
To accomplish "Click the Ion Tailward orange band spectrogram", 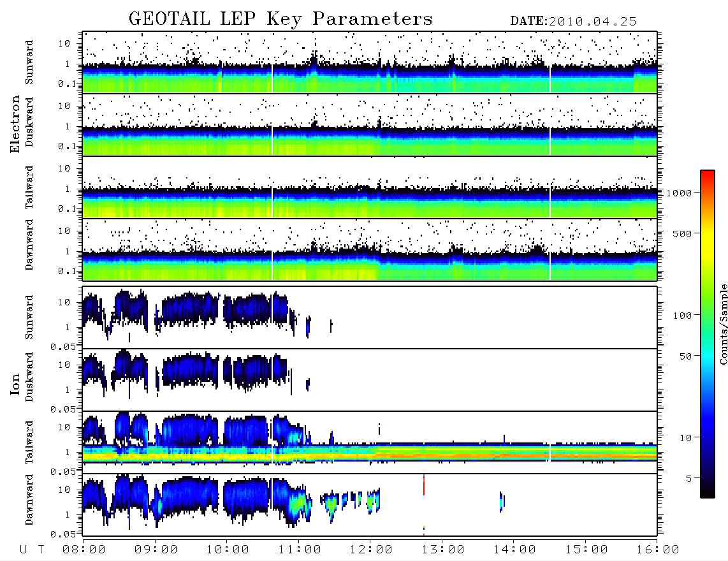I will pyautogui.click(x=370, y=453).
